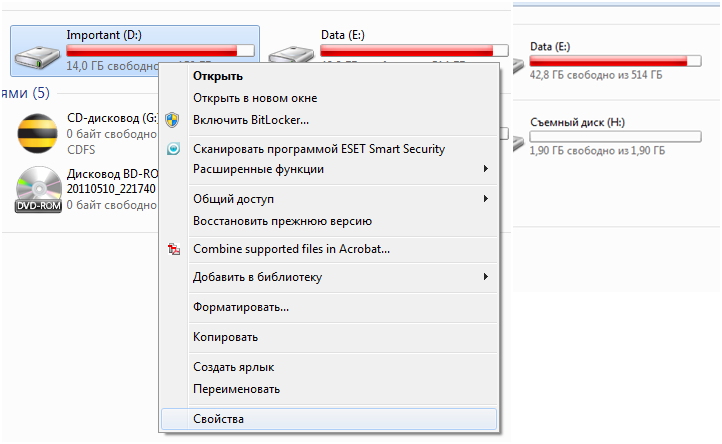
Task: Expand the Расширенные функции submenu arrow
Action: (x=486, y=169)
